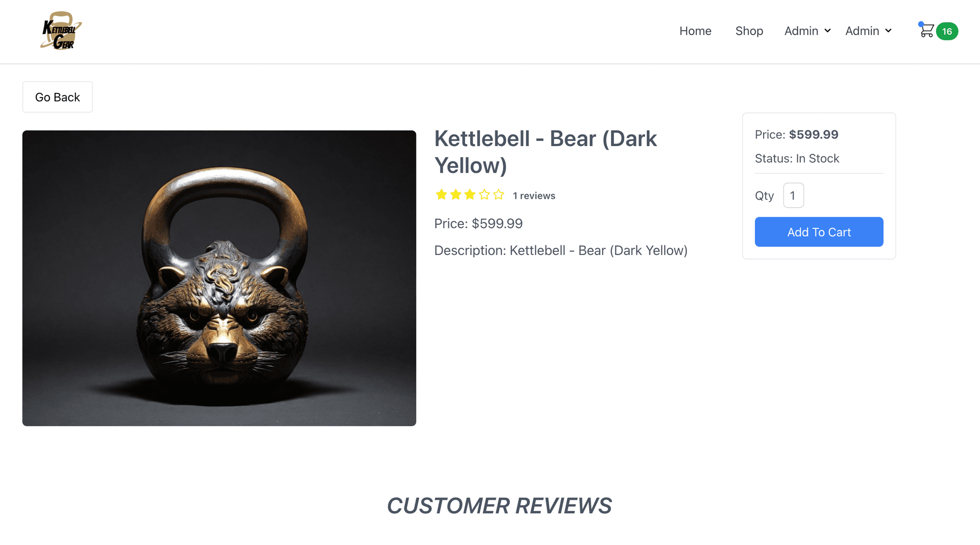Click the second rating star
Image resolution: width=980 pixels, height=545 pixels.
point(456,195)
